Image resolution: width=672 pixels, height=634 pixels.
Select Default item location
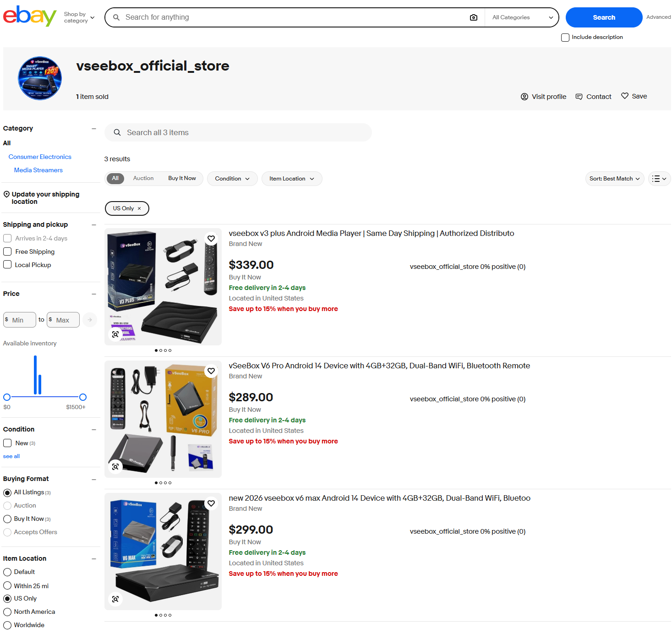(7, 572)
